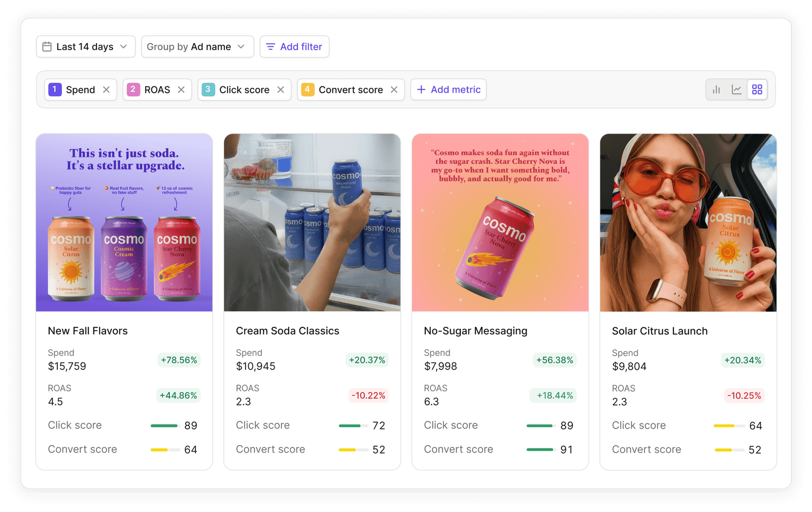Viewport: 812px width, 512px height.
Task: Remove the Convert score metric
Action: (394, 90)
